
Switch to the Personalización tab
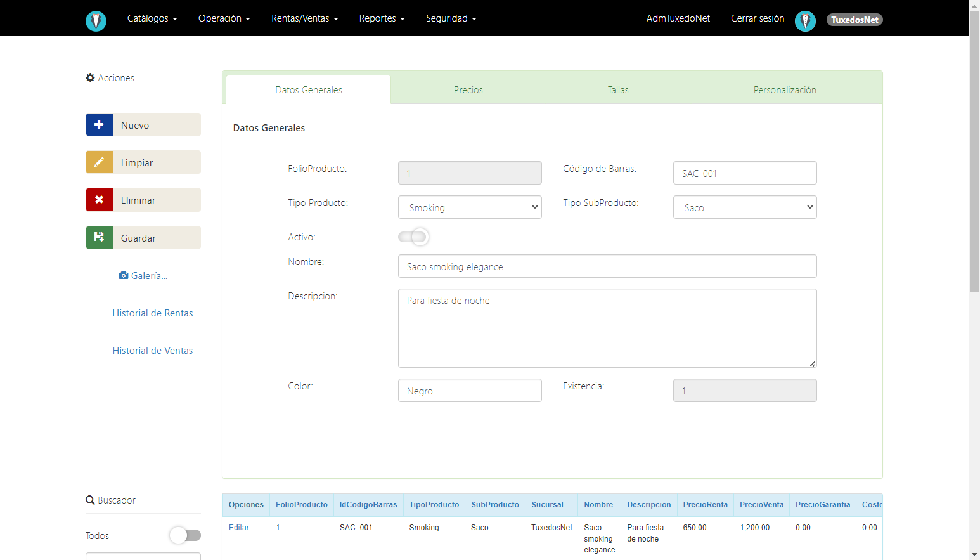coord(785,90)
